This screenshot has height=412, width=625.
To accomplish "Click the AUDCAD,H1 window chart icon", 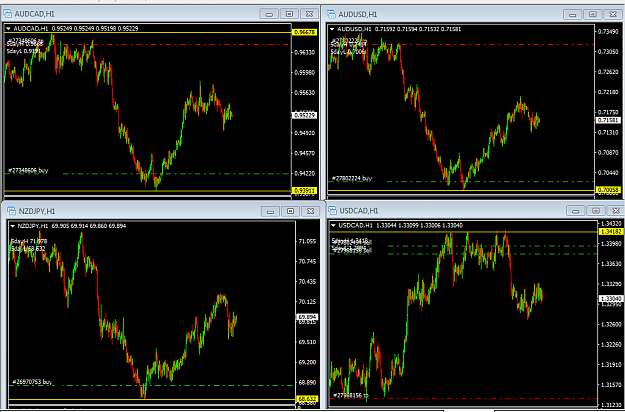I will point(8,14).
